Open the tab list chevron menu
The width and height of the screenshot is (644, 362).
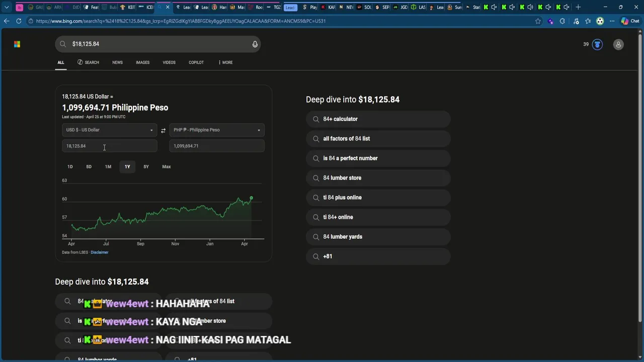tap(7, 8)
